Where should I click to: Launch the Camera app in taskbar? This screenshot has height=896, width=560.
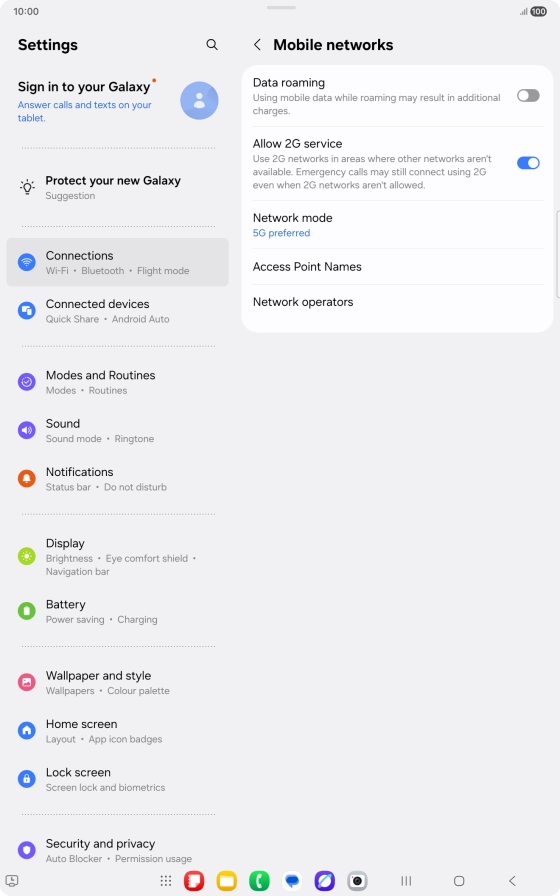[x=357, y=881]
